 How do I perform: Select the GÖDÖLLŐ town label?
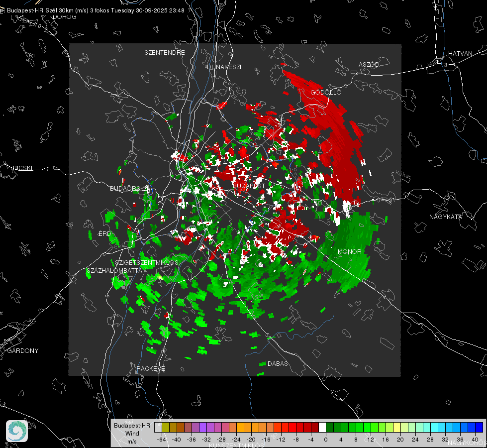coord(326,92)
